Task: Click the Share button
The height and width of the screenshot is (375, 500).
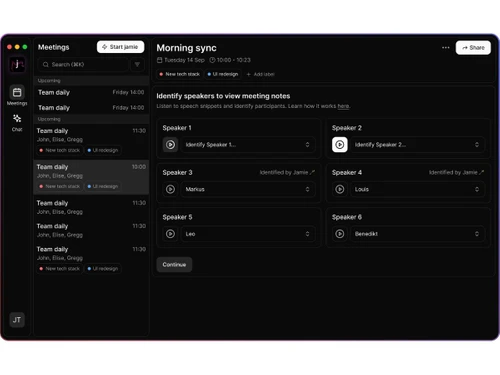Action: click(x=473, y=48)
